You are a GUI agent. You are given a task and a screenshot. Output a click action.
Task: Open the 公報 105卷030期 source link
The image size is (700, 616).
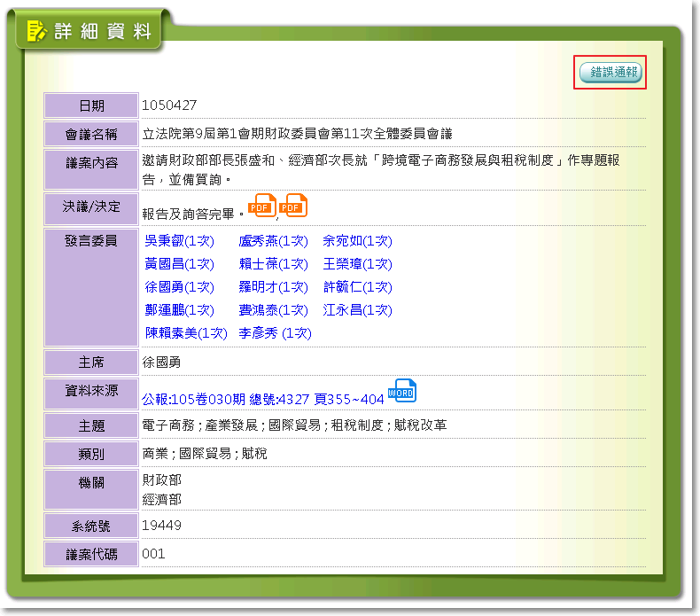(263, 400)
